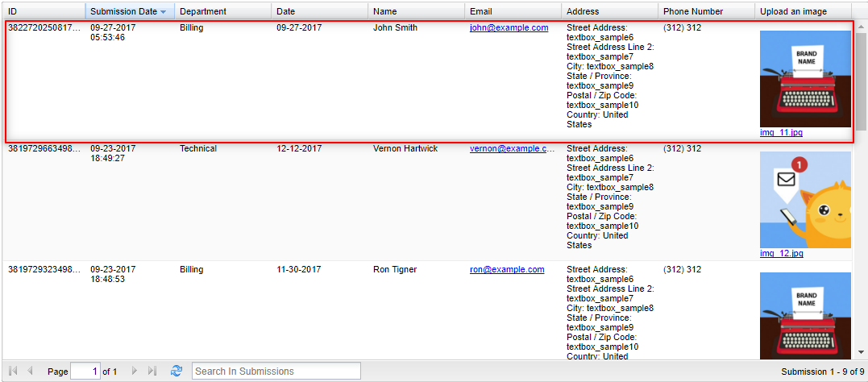868x382 pixels.
Task: Refresh the submissions list
Action: point(177,371)
